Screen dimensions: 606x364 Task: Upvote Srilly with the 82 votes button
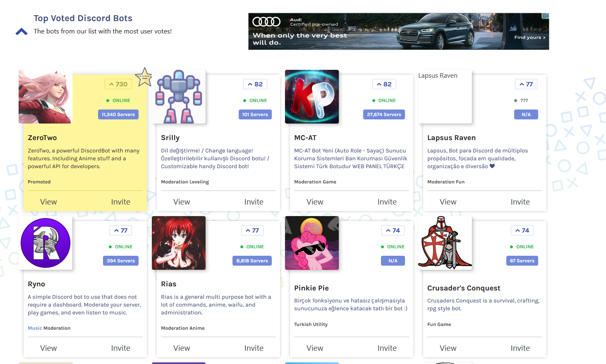click(x=255, y=84)
